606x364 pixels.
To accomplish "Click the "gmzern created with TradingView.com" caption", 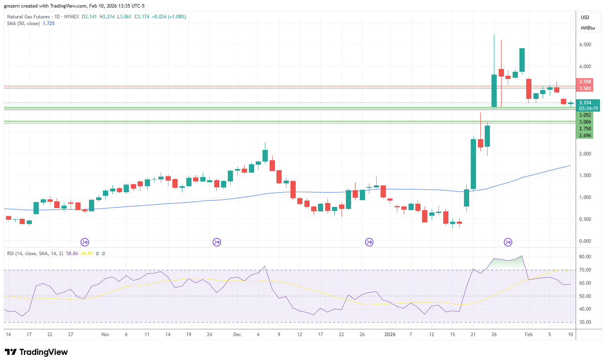I will tap(45, 6).
